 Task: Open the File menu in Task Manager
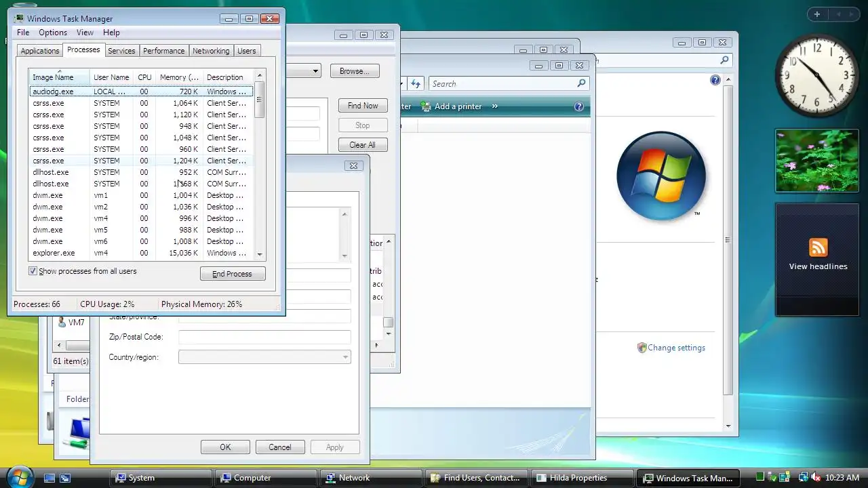(x=23, y=33)
